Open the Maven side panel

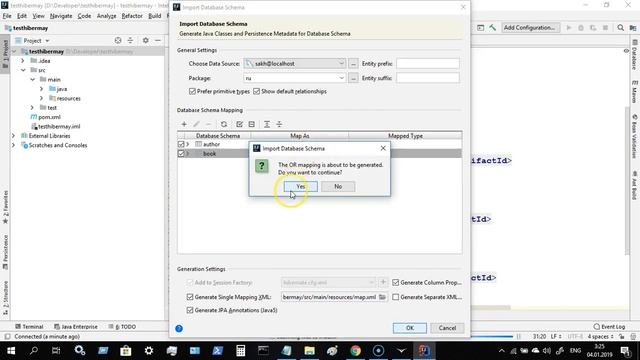pos(635,92)
